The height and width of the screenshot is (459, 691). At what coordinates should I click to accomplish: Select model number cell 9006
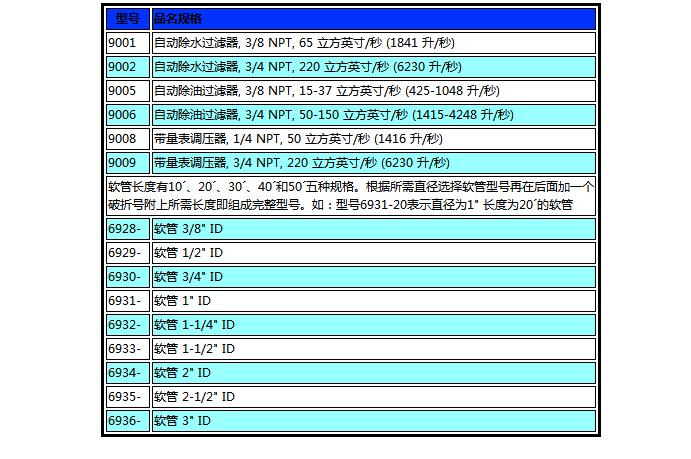(x=128, y=115)
